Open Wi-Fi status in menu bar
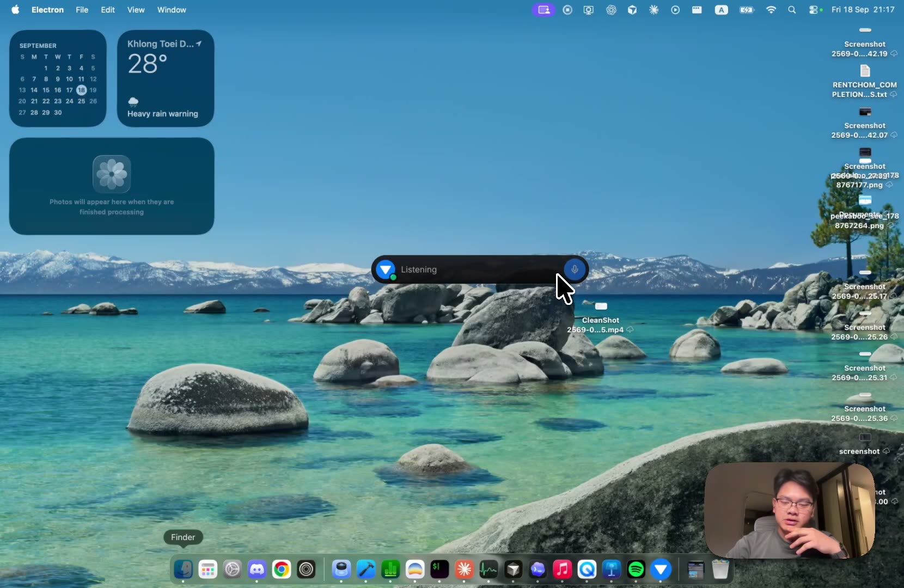This screenshot has width=904, height=588. point(771,10)
